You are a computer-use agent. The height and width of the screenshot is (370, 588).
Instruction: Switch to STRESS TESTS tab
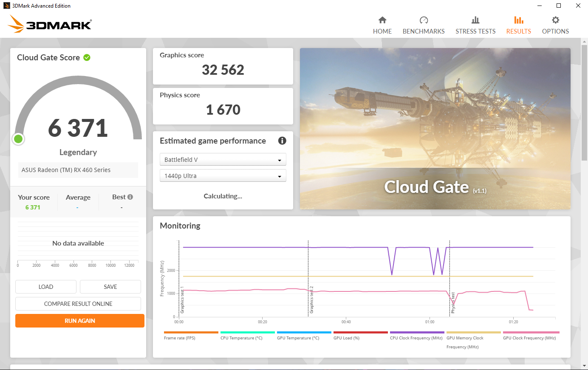475,25
